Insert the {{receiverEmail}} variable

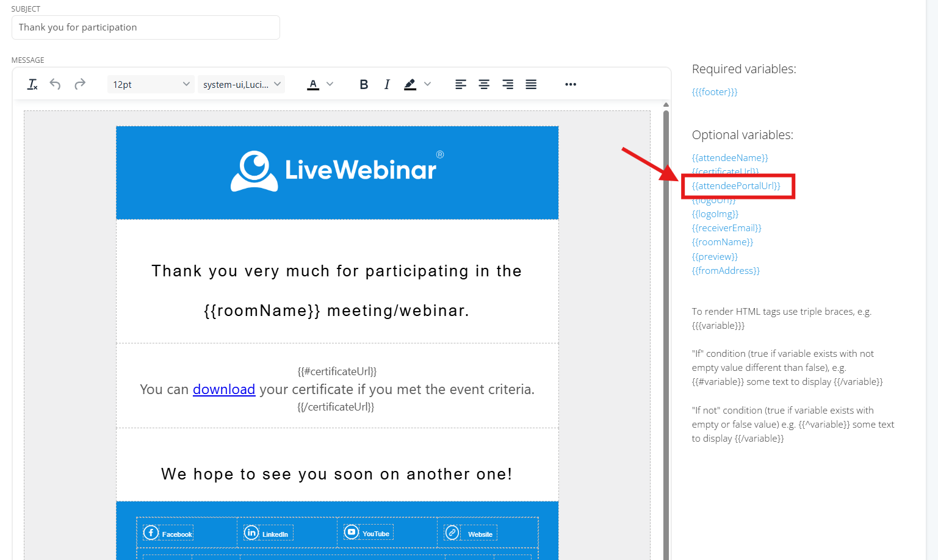click(727, 228)
